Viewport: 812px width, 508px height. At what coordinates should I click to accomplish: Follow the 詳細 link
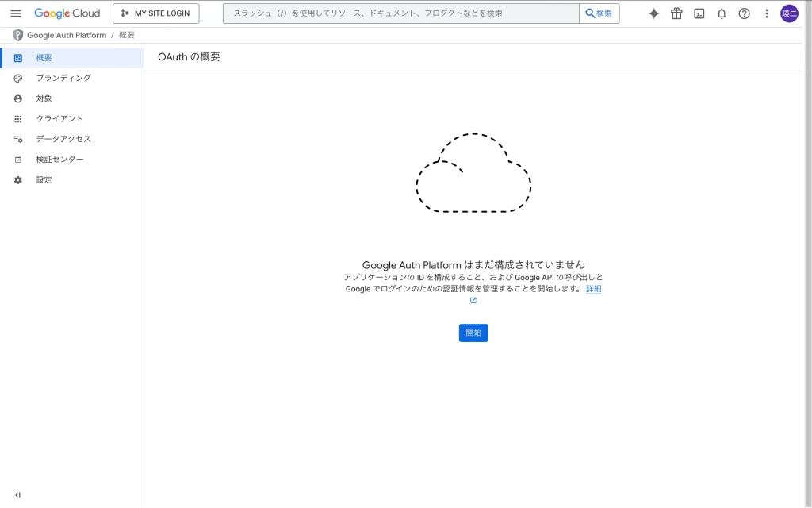coord(593,289)
